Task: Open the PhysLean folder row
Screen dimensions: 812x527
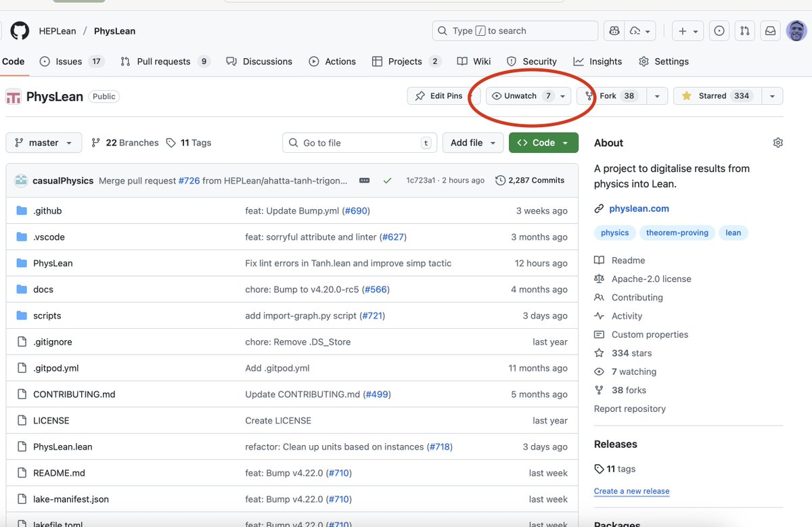Action: [x=292, y=263]
